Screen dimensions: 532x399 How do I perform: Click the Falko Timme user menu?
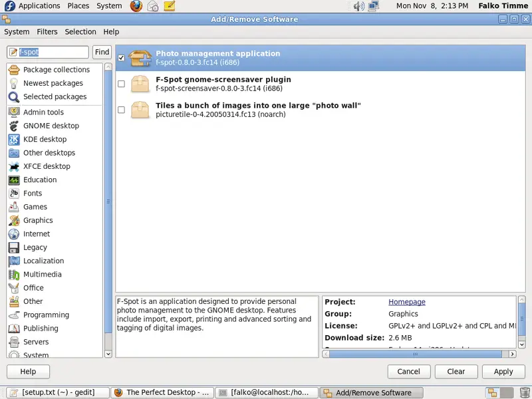[x=503, y=6]
